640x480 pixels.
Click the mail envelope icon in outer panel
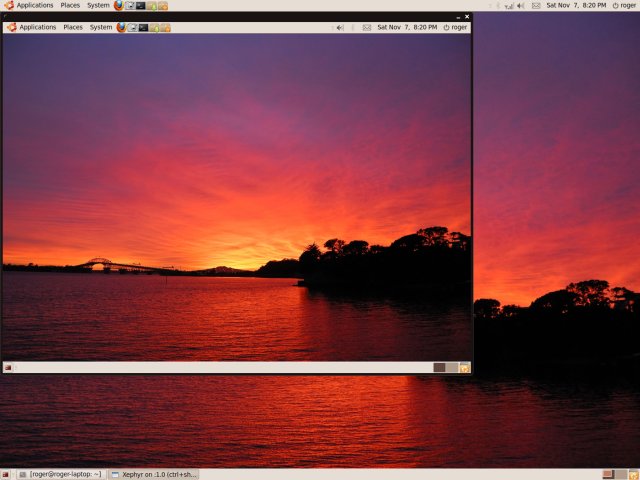[535, 5]
